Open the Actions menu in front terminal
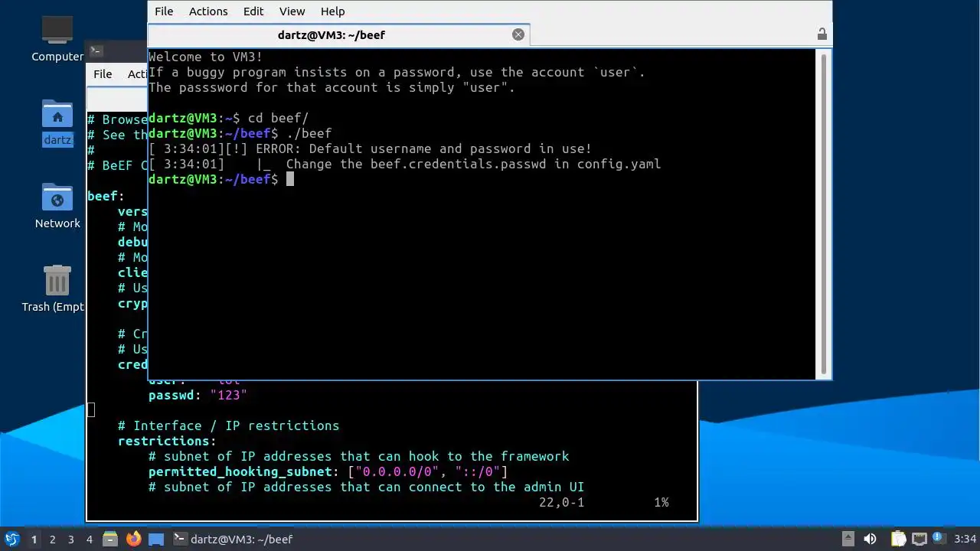This screenshot has width=980, height=551. [x=208, y=11]
